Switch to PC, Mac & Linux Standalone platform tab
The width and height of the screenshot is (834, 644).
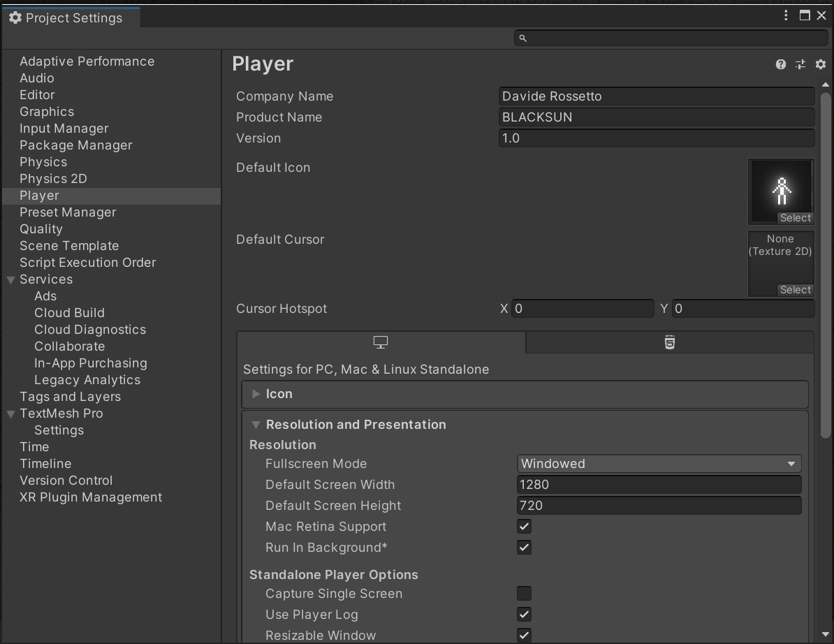pyautogui.click(x=381, y=342)
